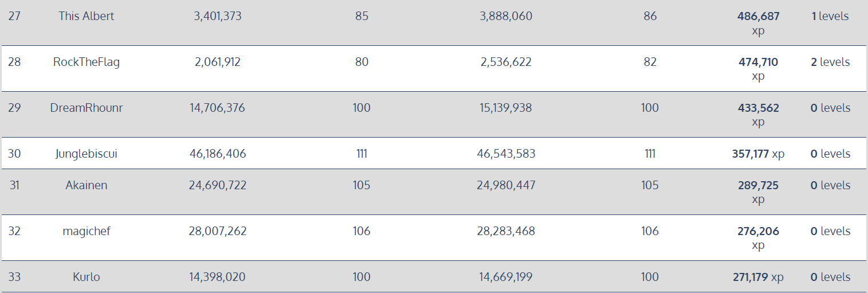Open DreamRhounr player entry

(x=87, y=108)
